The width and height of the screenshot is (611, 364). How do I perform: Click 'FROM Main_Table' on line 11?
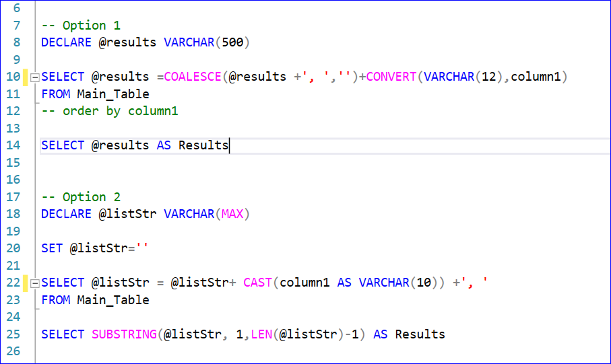tap(95, 94)
